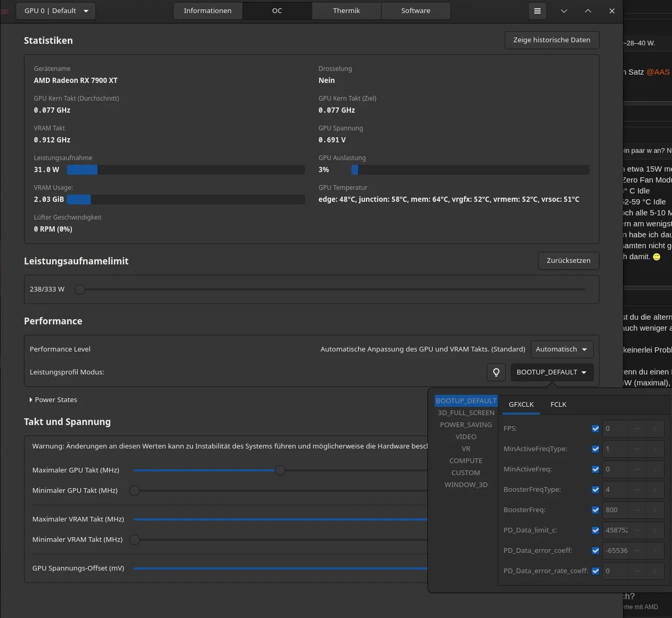Switch to the Informationen tab
The width and height of the screenshot is (672, 618).
point(207,11)
